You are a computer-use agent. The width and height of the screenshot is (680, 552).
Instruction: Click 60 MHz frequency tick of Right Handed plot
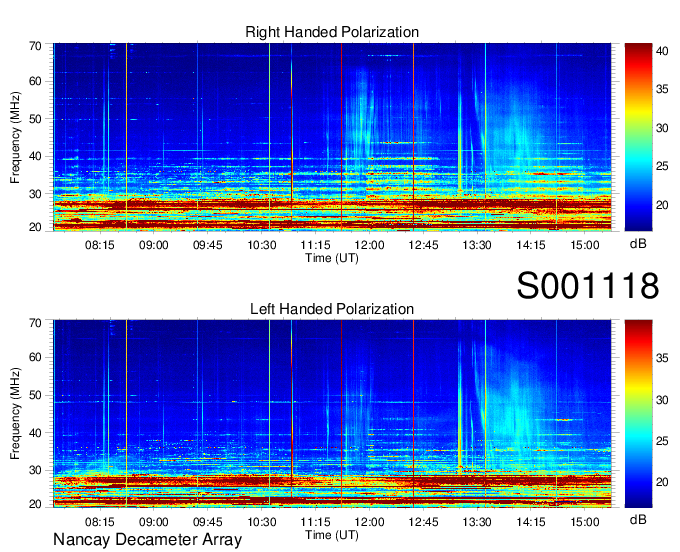coord(36,82)
